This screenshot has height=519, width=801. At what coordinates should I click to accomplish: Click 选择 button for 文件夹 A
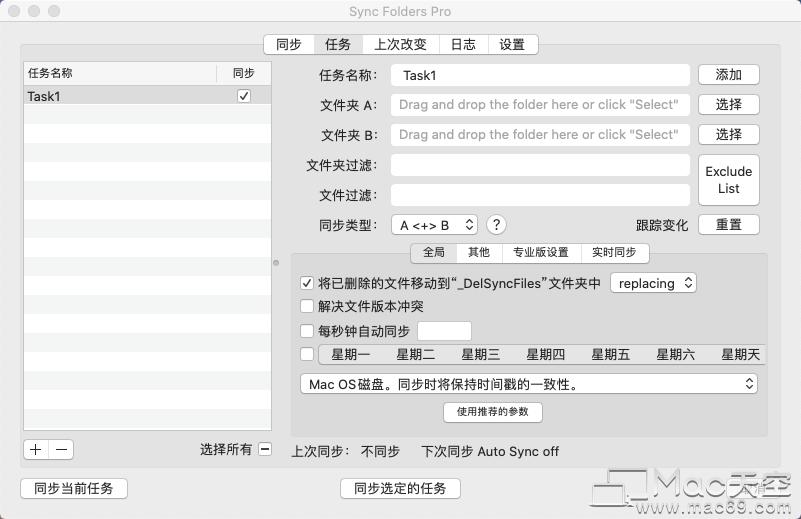[728, 105]
